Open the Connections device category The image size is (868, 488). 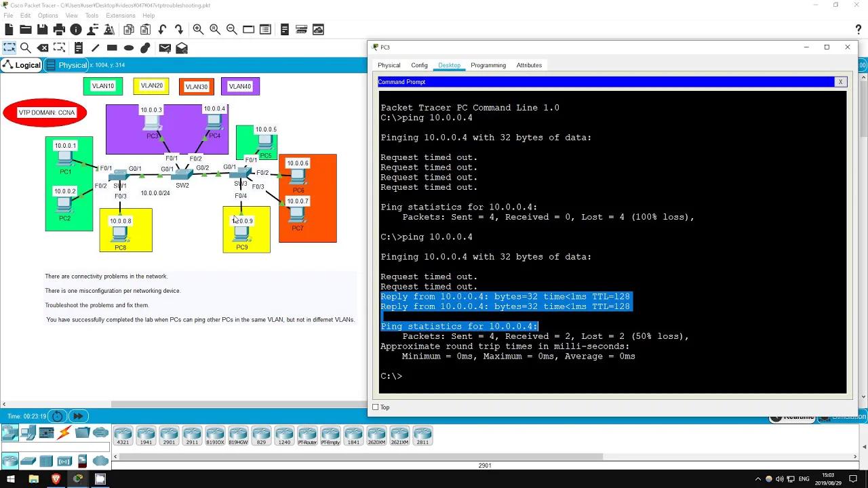tap(63, 433)
